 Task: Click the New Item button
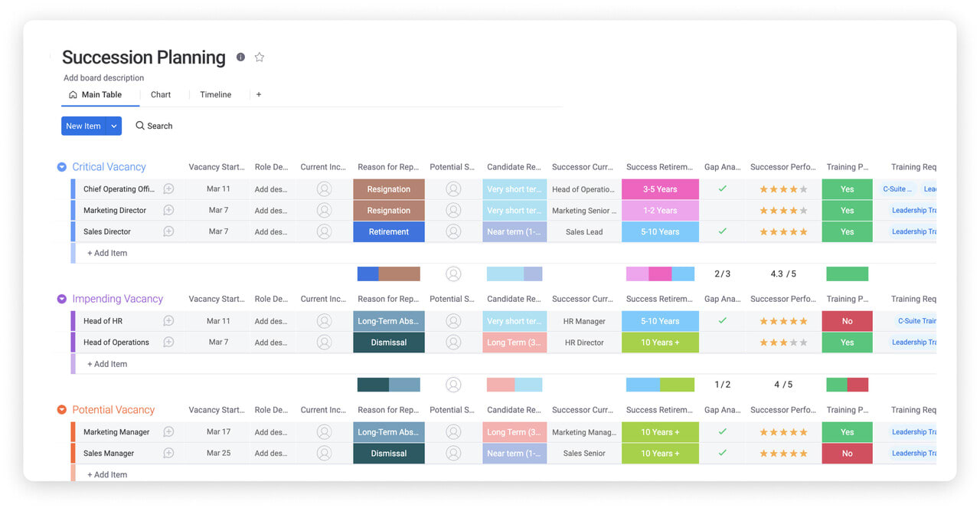(83, 126)
